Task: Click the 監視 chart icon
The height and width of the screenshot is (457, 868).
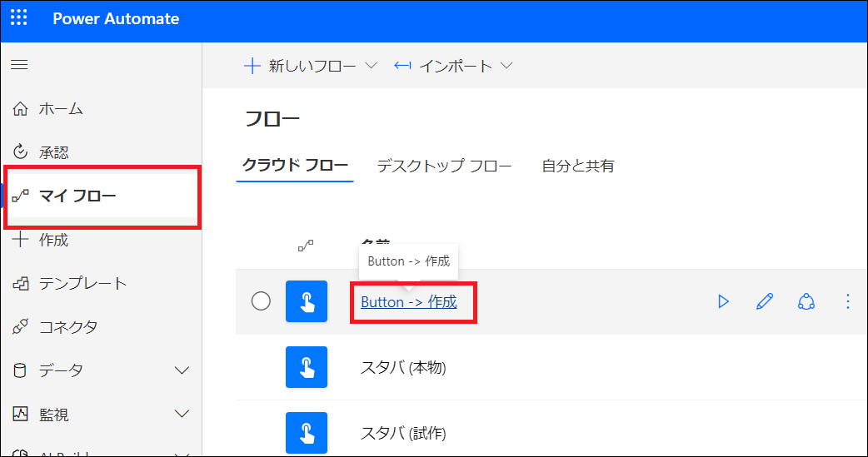Action: [x=21, y=413]
